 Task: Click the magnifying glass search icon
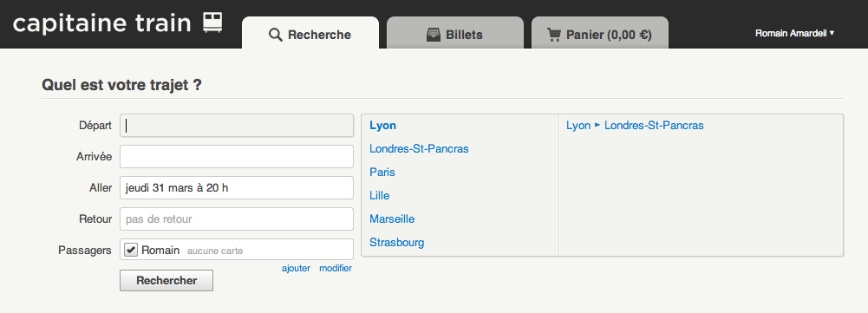pos(276,35)
